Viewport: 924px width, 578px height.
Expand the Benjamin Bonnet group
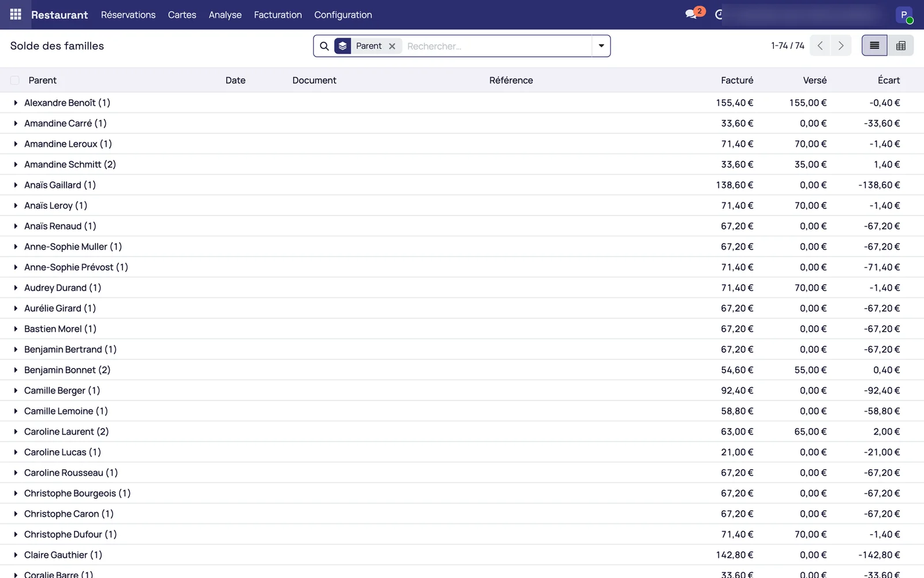click(x=16, y=370)
